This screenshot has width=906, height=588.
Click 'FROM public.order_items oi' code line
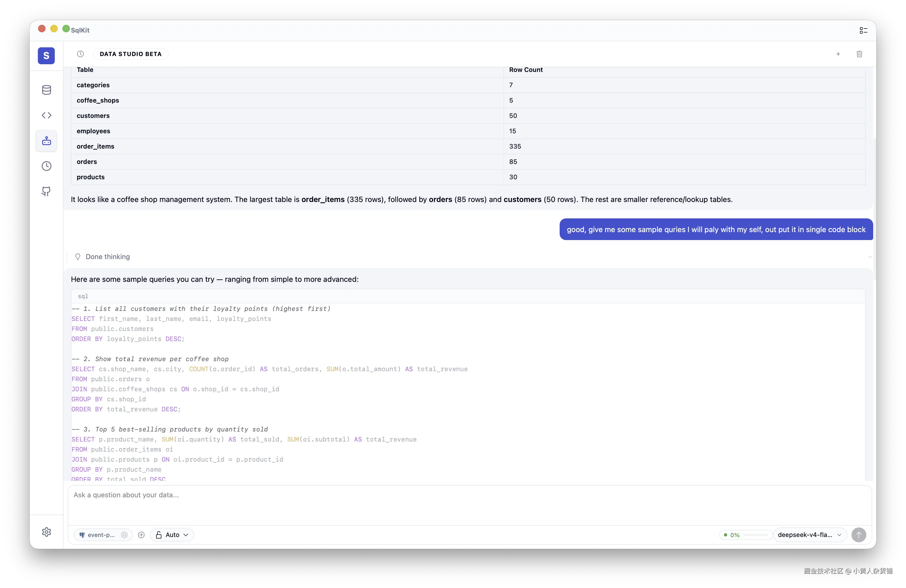point(122,449)
